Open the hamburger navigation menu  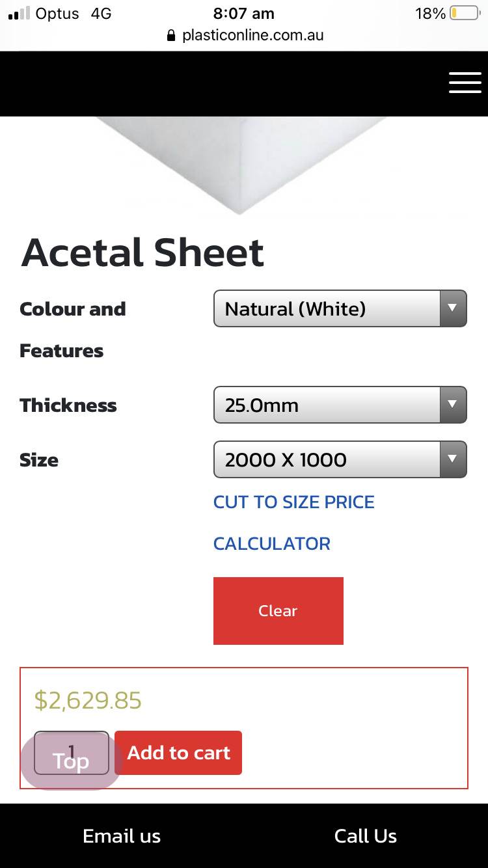click(x=465, y=83)
